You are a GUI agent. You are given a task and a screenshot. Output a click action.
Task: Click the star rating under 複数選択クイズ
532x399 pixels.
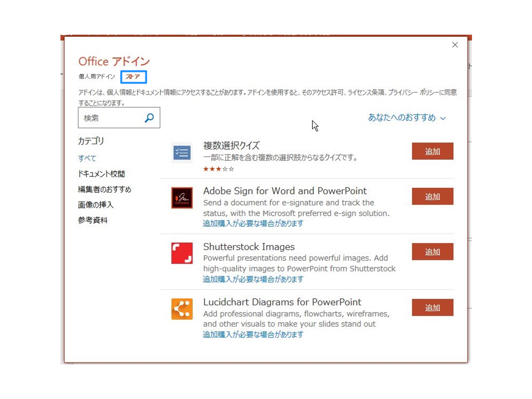pos(218,169)
